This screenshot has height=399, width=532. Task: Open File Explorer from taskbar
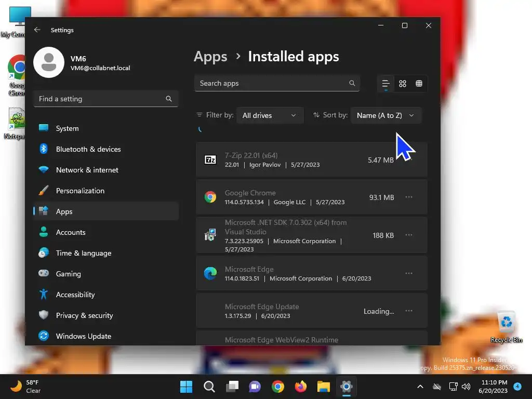point(323,387)
